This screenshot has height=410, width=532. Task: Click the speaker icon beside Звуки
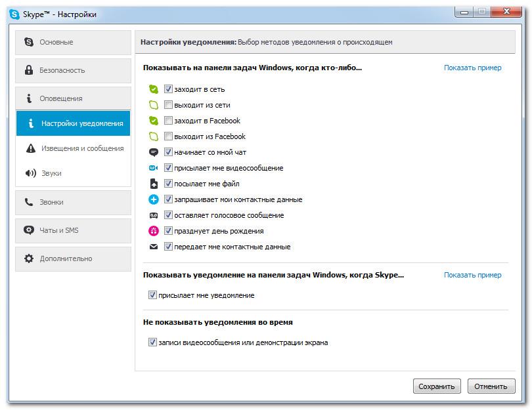30,173
